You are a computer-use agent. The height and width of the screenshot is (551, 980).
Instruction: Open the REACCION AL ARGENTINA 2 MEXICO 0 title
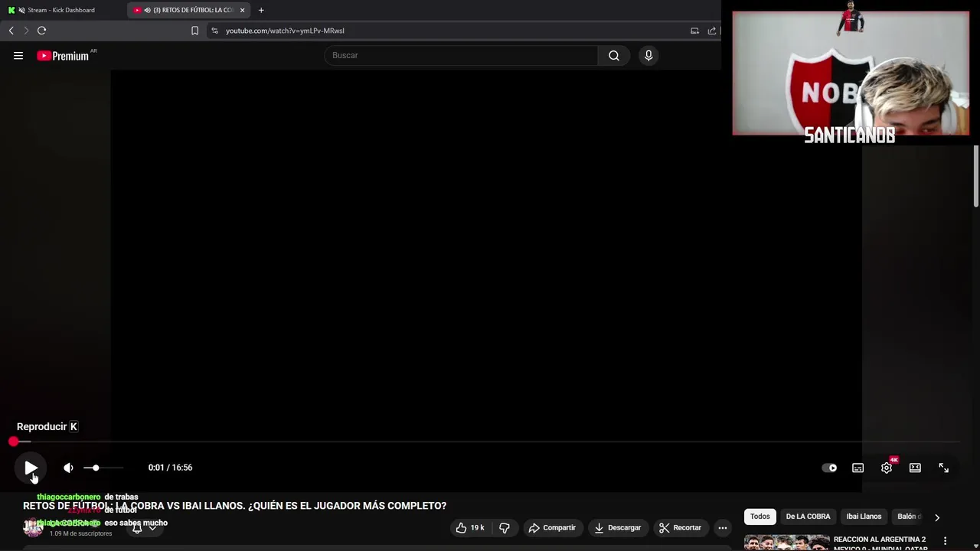click(x=880, y=543)
